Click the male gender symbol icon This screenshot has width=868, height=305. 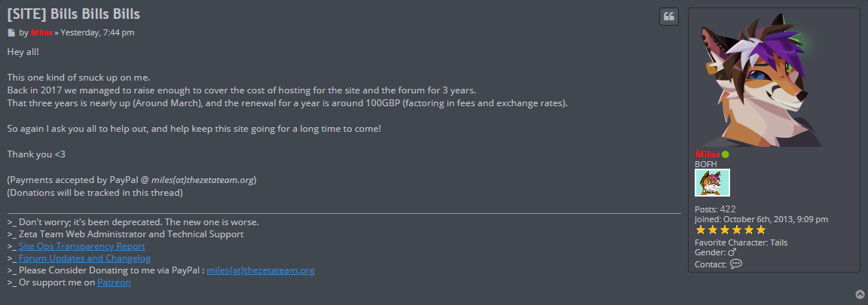[x=732, y=253]
